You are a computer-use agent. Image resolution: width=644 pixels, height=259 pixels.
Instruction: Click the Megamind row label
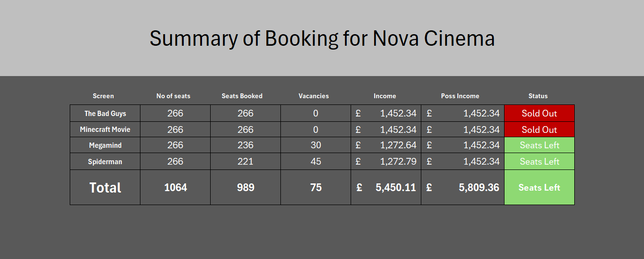click(x=105, y=145)
